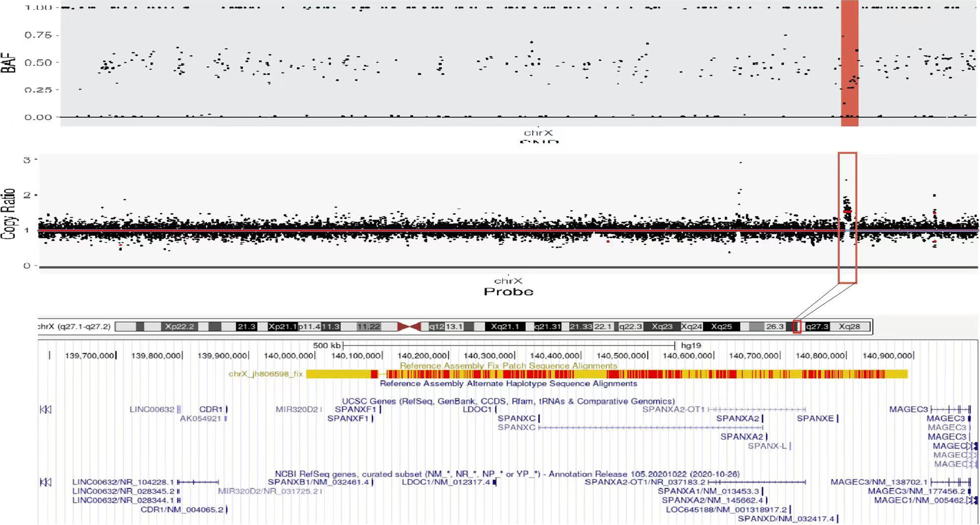Click the 139,700,000 position label
980x525 pixels.
tap(89, 355)
